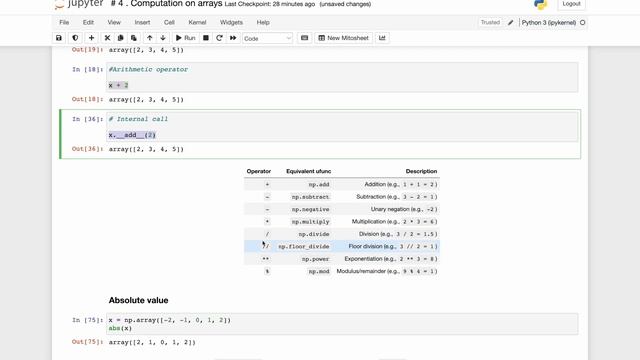
Task: Click the Out[18] output array text
Action: pyautogui.click(x=146, y=99)
